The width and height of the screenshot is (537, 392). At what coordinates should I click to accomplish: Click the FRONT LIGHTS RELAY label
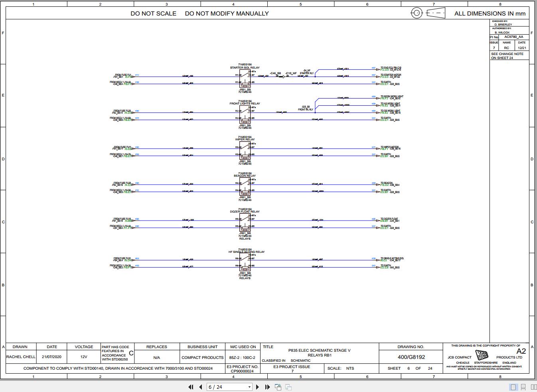coord(245,104)
